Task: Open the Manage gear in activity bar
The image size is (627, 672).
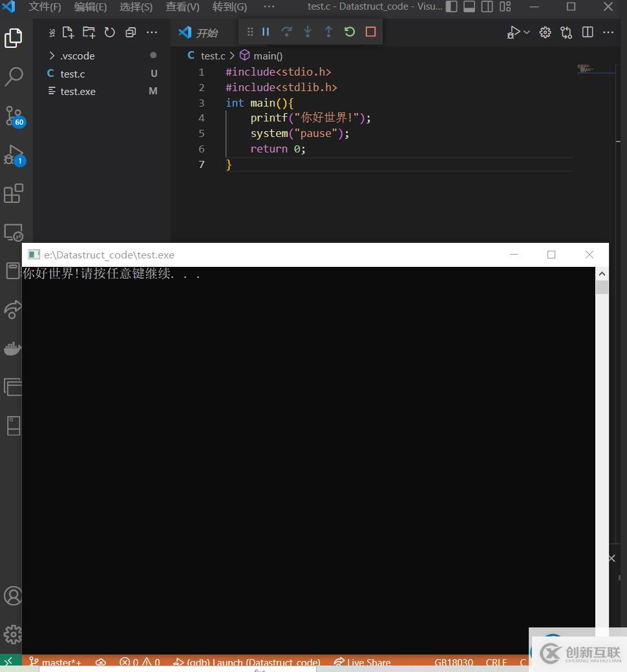Action: pyautogui.click(x=13, y=635)
